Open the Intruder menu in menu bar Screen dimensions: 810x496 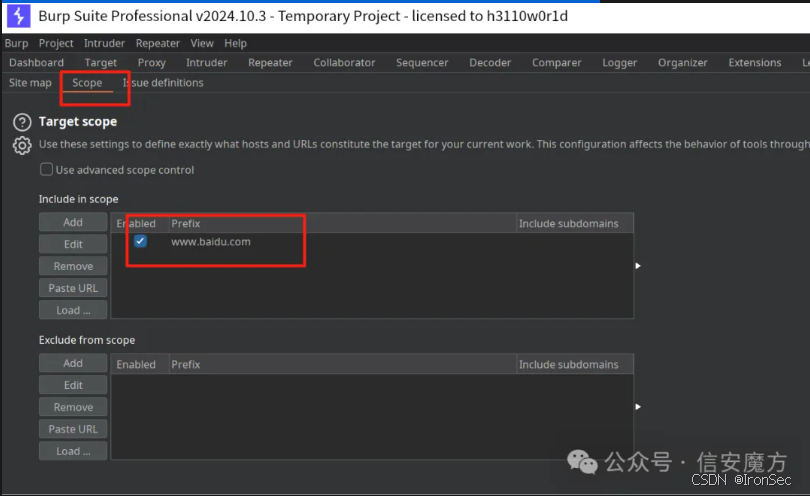tap(104, 43)
